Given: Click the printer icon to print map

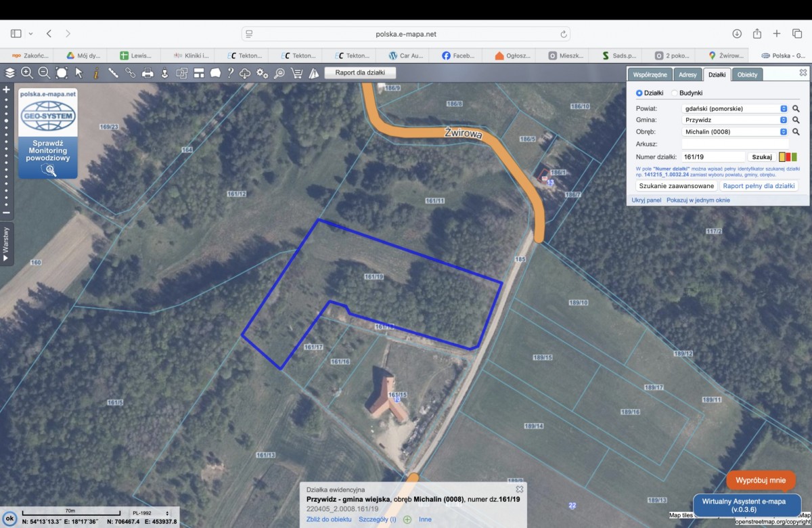Looking at the screenshot, I should pos(147,73).
